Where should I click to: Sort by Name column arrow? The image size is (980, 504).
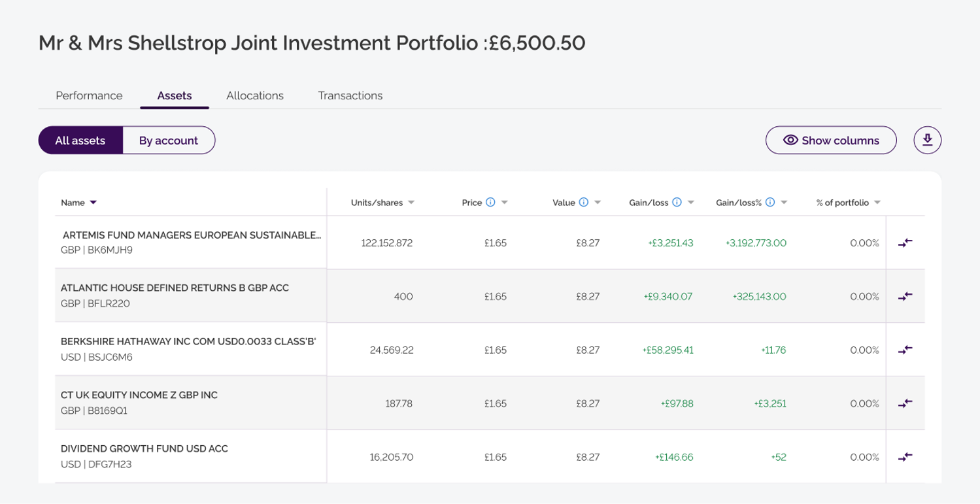[93, 203]
